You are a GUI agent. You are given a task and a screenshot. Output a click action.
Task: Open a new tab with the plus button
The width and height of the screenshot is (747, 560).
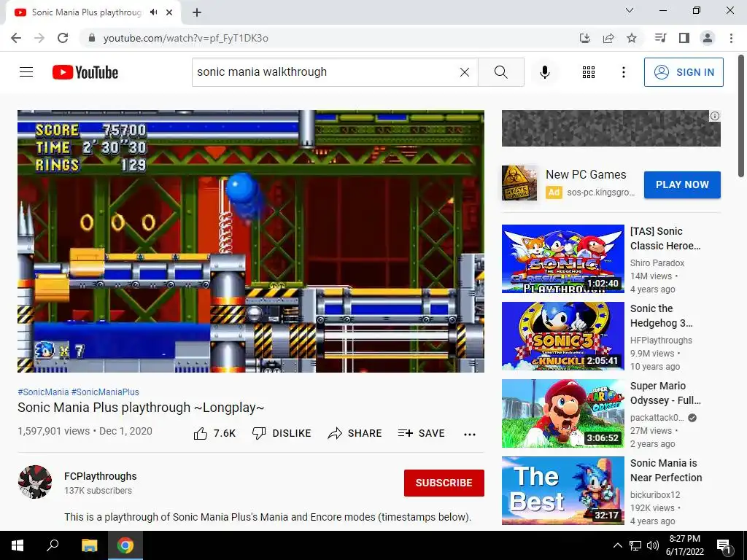click(197, 12)
